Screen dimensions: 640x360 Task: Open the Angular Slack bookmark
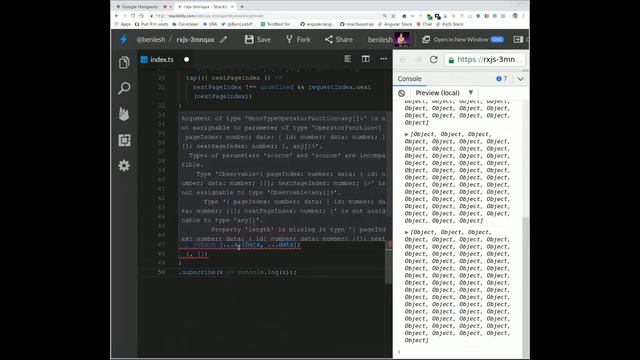(395, 24)
